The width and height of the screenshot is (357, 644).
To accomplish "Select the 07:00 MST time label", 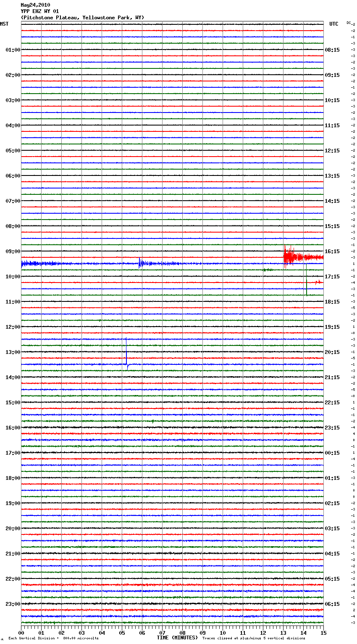I will pyautogui.click(x=13, y=201).
